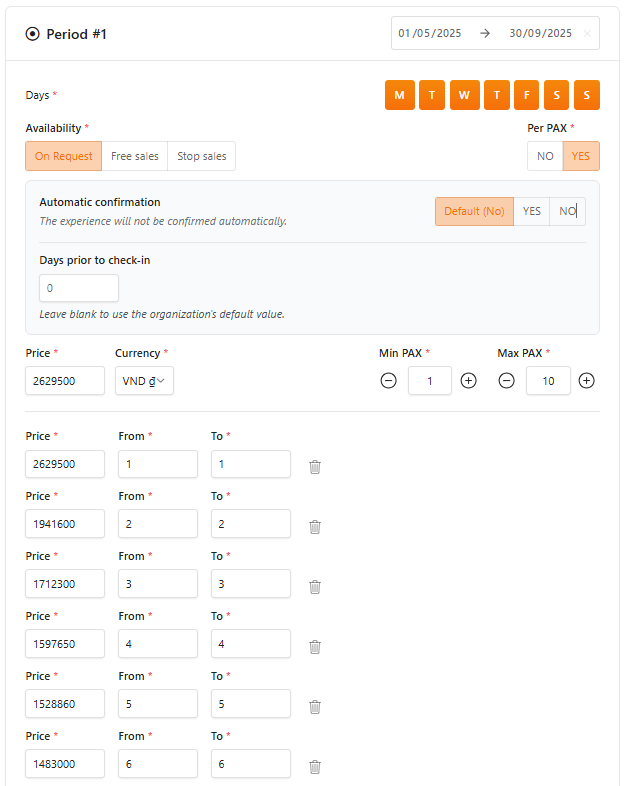624x786 pixels.
Task: Select Free sales availability
Action: tap(135, 156)
